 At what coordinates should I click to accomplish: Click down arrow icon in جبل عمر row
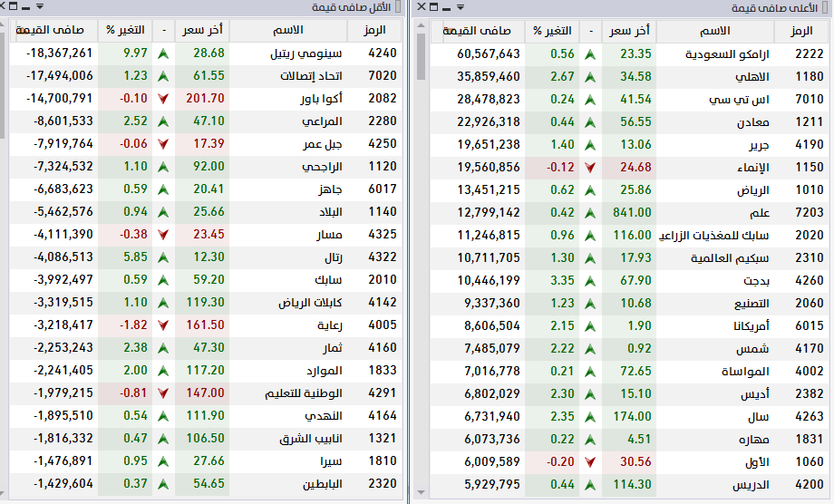click(163, 144)
